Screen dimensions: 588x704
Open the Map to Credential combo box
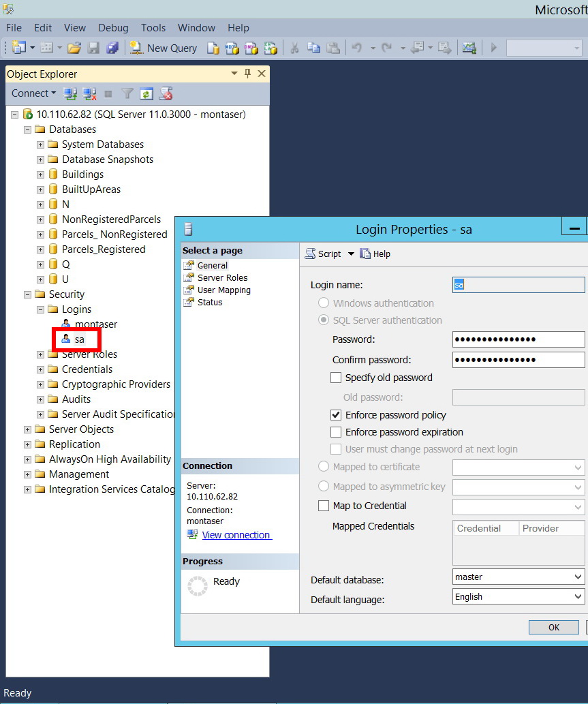(519, 507)
